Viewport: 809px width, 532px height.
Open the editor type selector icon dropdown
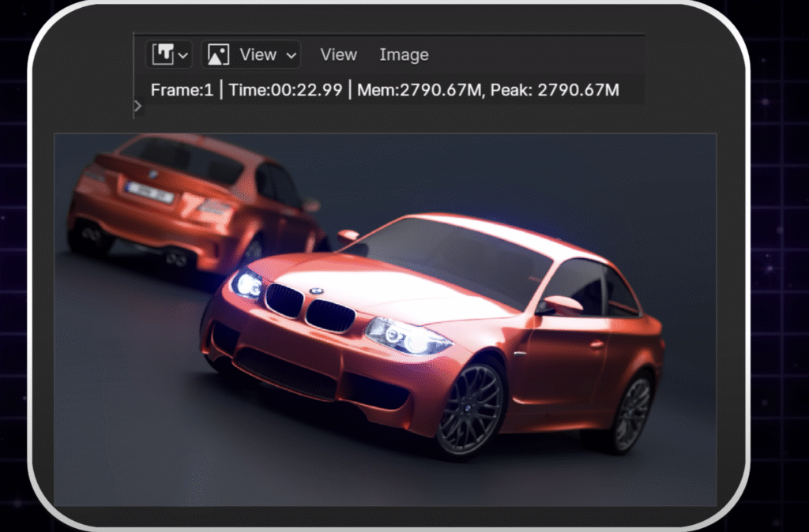click(x=169, y=54)
